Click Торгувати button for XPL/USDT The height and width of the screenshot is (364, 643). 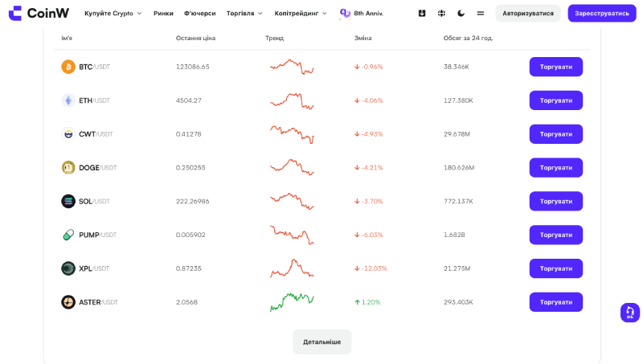click(x=555, y=268)
